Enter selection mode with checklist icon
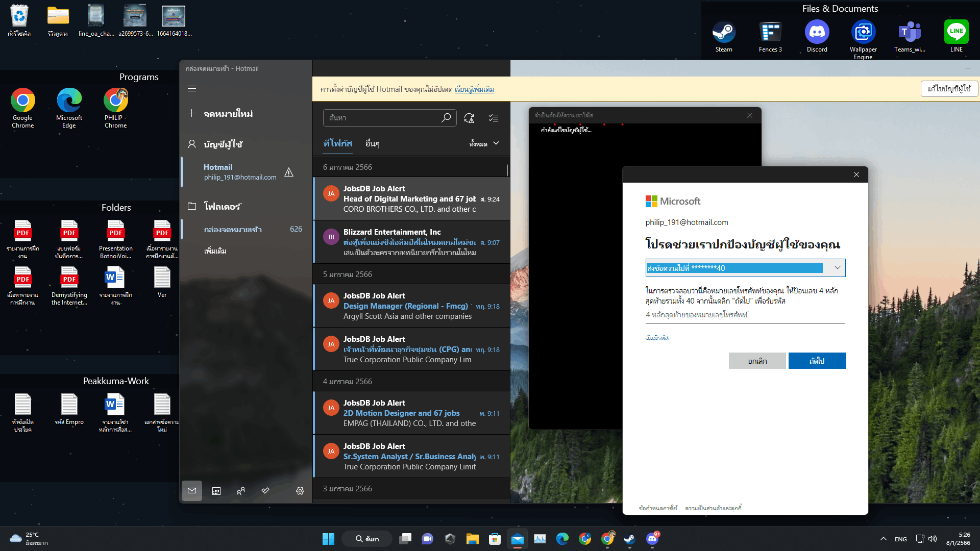The height and width of the screenshot is (551, 980). click(494, 118)
